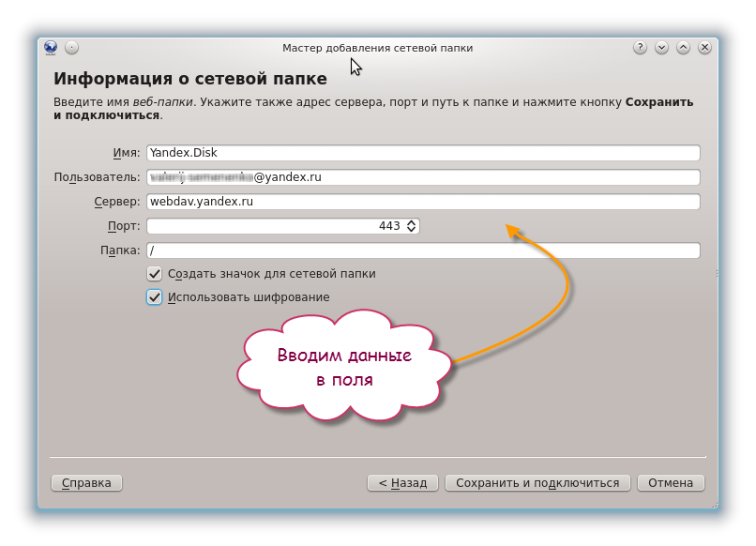The width and height of the screenshot is (756, 546).
Task: Minimize window with the down chevron button
Action: tap(661, 47)
